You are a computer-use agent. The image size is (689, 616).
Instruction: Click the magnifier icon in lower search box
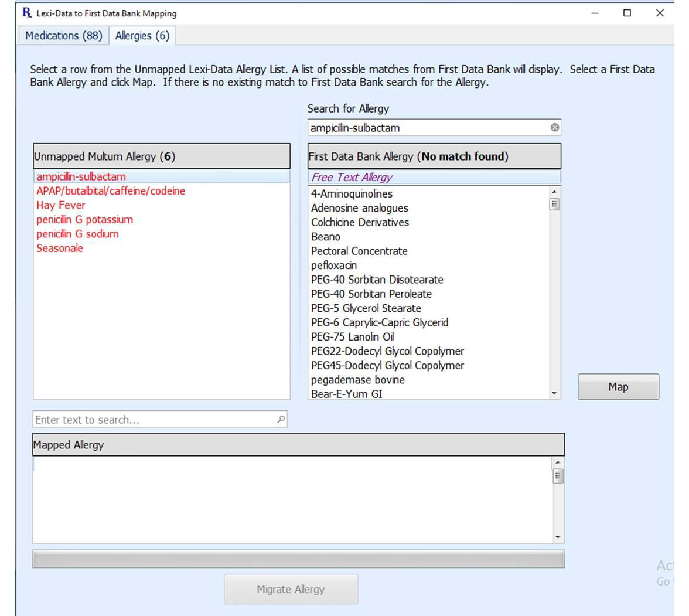click(x=281, y=419)
